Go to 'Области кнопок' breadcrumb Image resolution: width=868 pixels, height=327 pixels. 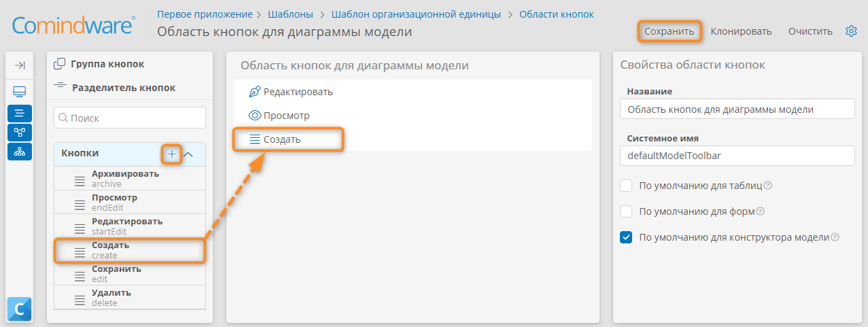pyautogui.click(x=556, y=14)
